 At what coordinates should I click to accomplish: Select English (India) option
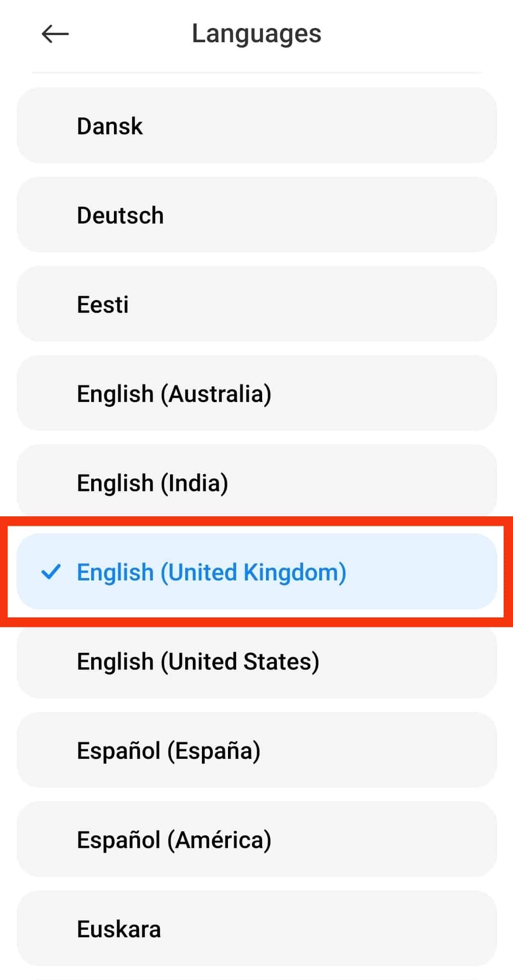click(256, 483)
